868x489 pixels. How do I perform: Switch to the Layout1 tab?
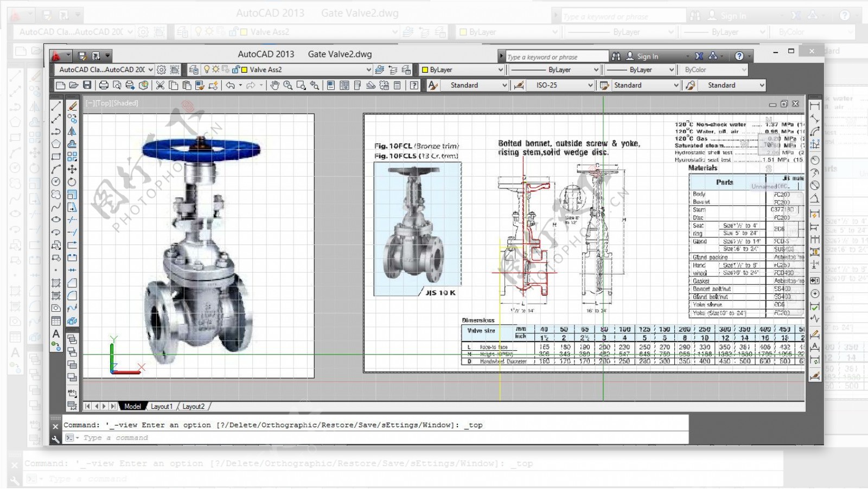(162, 406)
